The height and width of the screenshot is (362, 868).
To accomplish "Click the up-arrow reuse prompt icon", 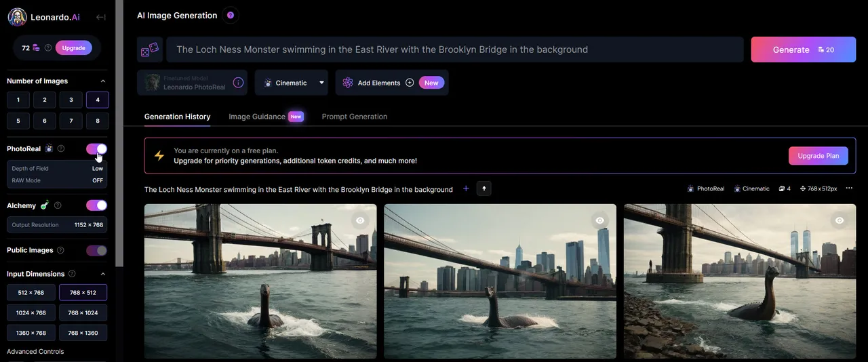I will [x=484, y=188].
